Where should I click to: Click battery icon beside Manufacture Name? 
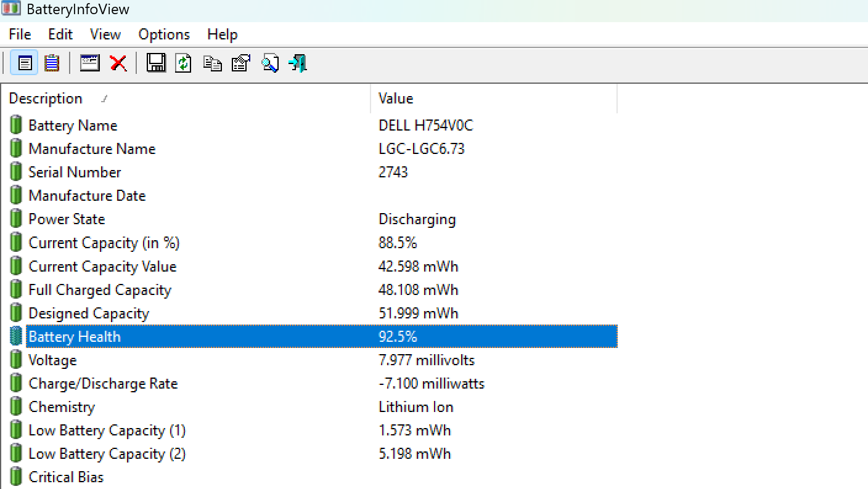point(16,148)
